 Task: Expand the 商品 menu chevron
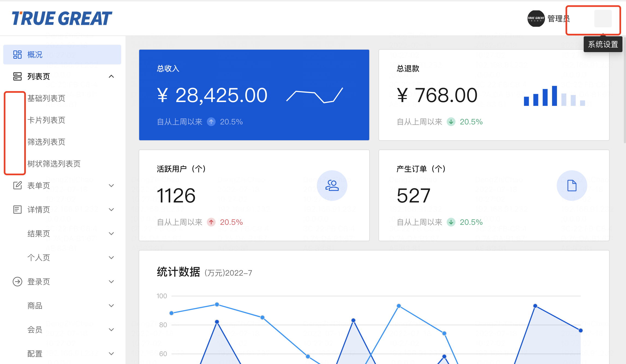pos(111,306)
